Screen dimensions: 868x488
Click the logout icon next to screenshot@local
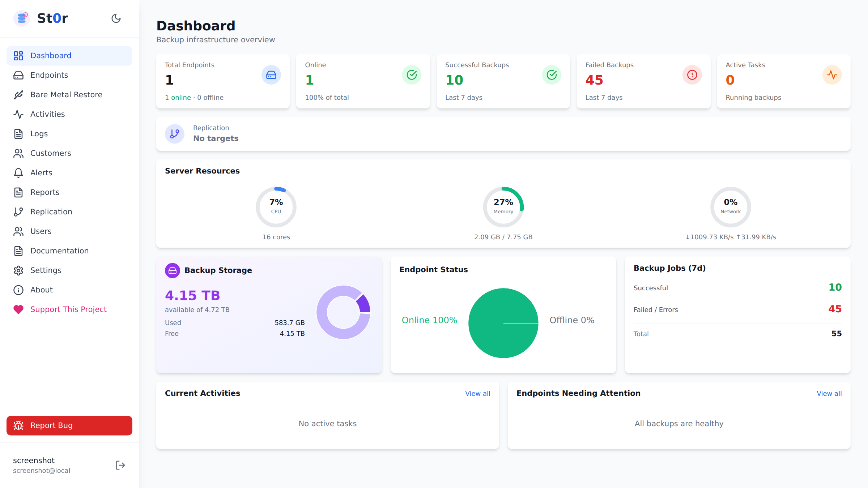[120, 465]
